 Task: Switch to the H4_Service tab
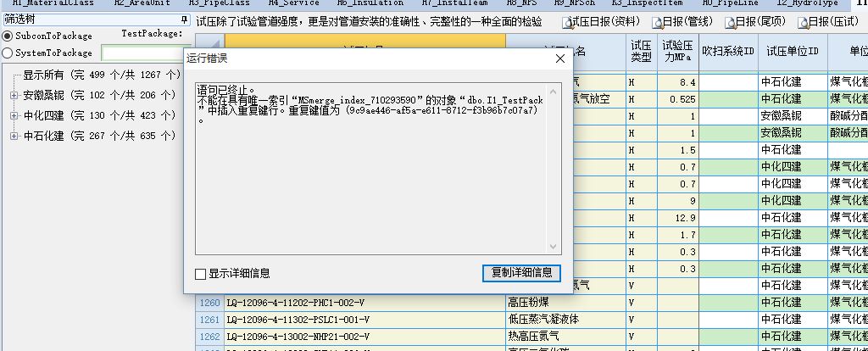[x=293, y=3]
